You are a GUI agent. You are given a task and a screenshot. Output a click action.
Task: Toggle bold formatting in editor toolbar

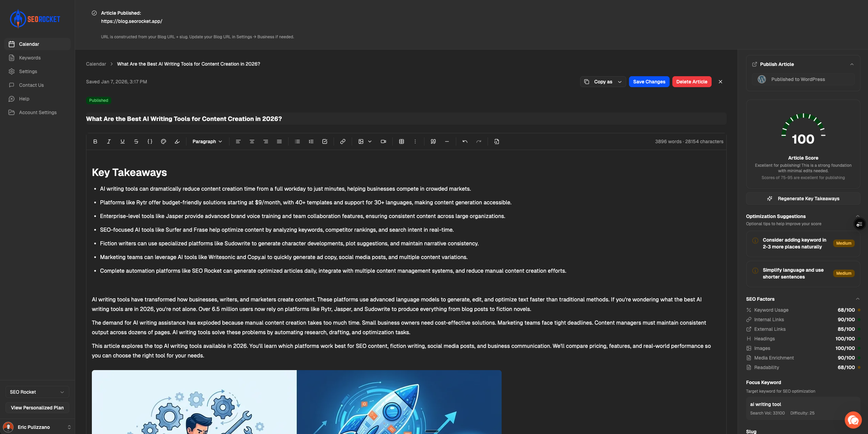pos(95,141)
